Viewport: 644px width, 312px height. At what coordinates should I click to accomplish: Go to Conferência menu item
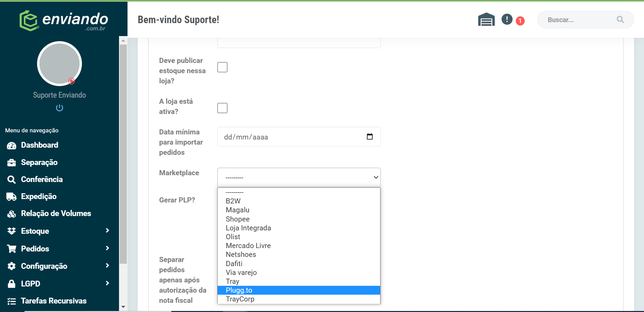42,180
